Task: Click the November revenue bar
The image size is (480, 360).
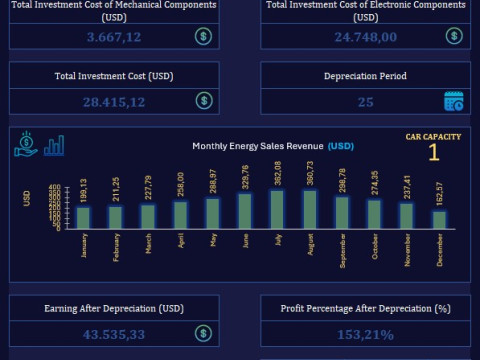Action: point(407,216)
